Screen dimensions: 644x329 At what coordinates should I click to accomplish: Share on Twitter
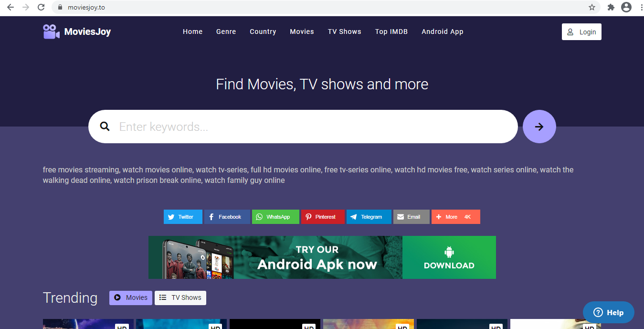[x=183, y=217]
